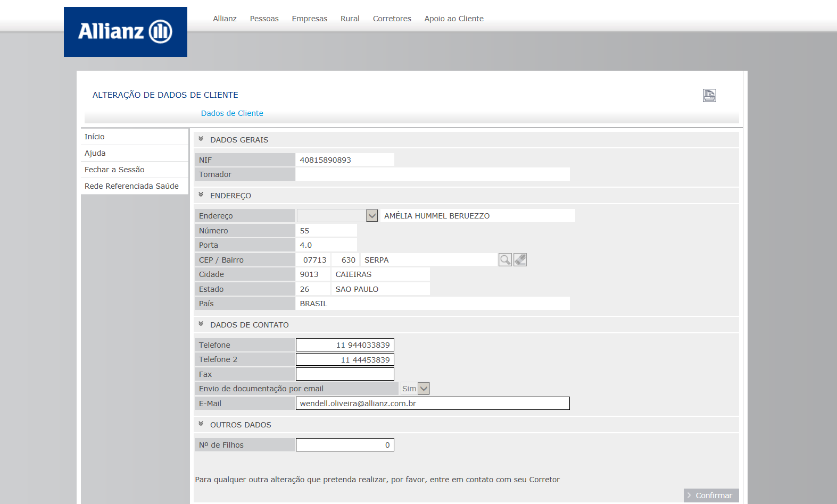Viewport: 837px width, 504px height.
Task: Collapse the OUTROS DADOS section chevron
Action: [201, 424]
